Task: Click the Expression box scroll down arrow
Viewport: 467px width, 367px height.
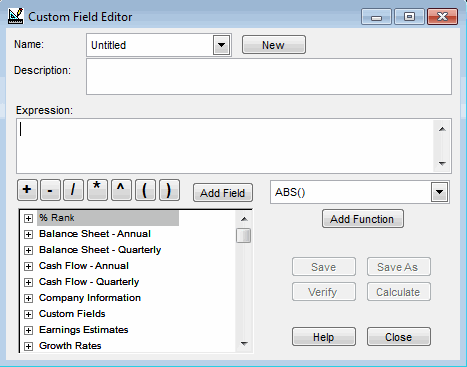Action: tap(442, 163)
